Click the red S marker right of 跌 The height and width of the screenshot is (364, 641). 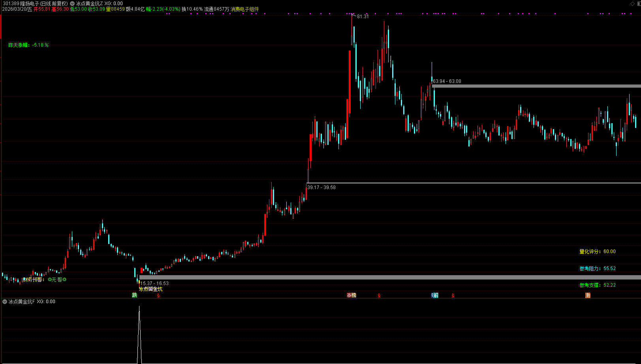pyautogui.click(x=158, y=295)
